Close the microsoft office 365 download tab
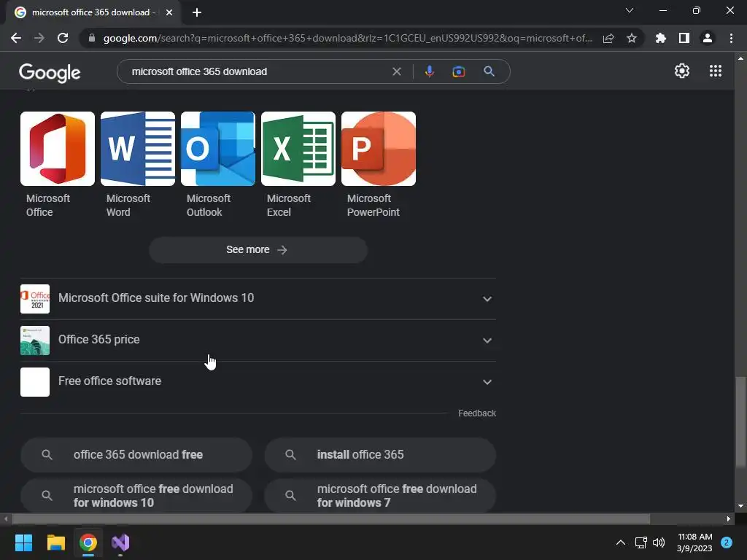This screenshot has height=560, width=747. pos(169,12)
